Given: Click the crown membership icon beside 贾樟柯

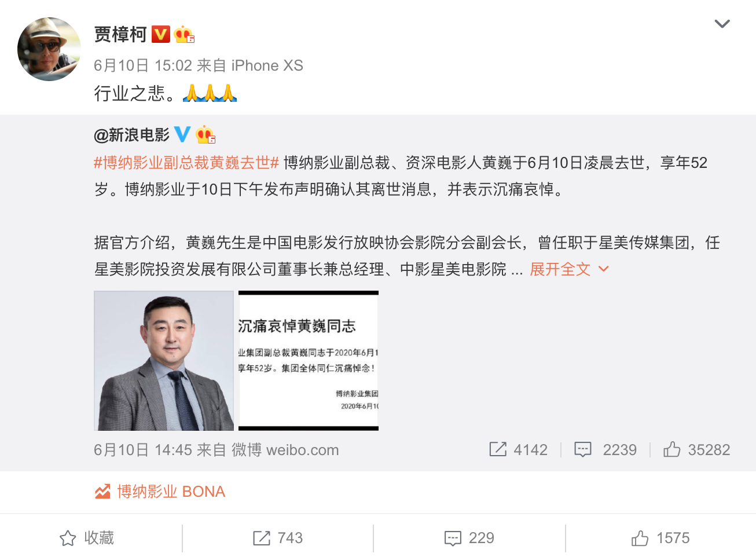Looking at the screenshot, I should [184, 35].
